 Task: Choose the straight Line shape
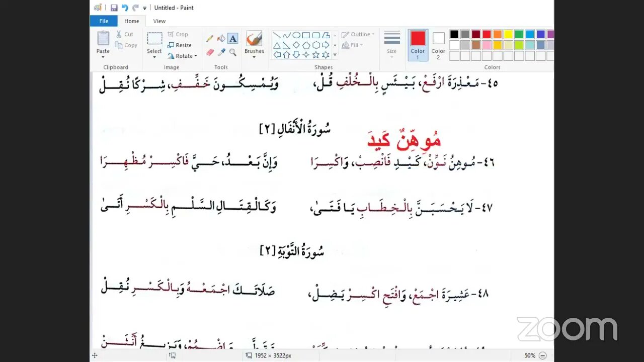[x=277, y=35]
